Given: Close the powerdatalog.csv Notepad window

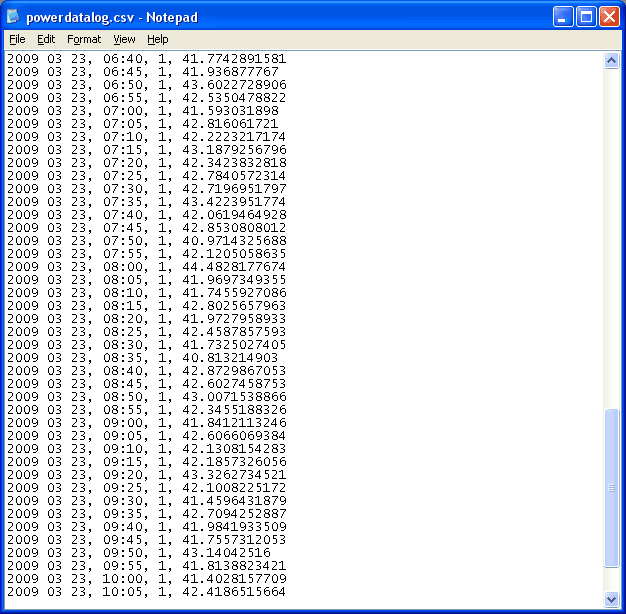Looking at the screenshot, I should (x=610, y=17).
